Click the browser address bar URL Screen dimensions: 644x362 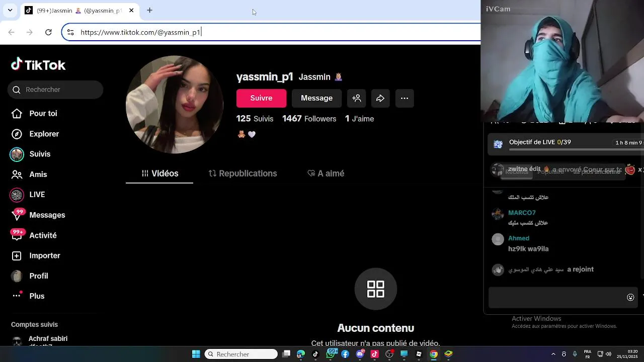pos(140,32)
